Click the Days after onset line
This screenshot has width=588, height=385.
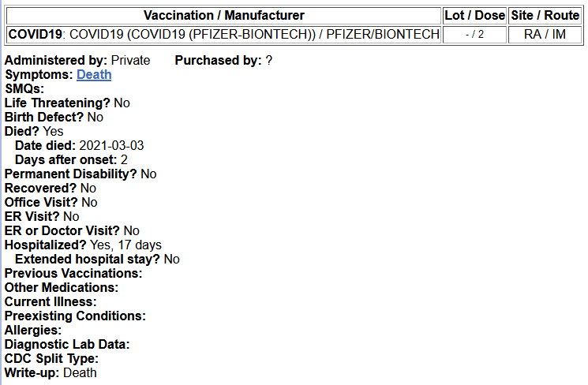pyautogui.click(x=71, y=159)
